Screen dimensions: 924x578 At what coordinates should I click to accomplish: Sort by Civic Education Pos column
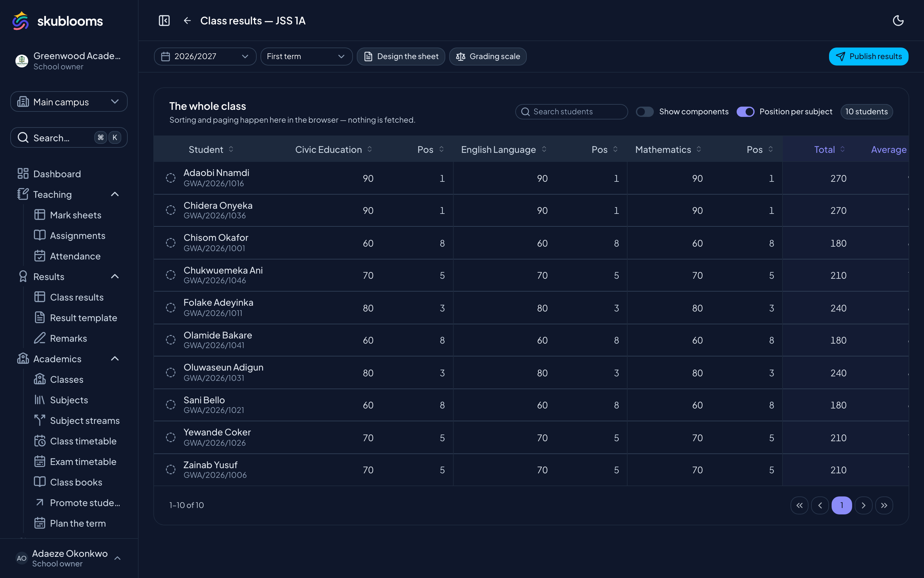[431, 149]
